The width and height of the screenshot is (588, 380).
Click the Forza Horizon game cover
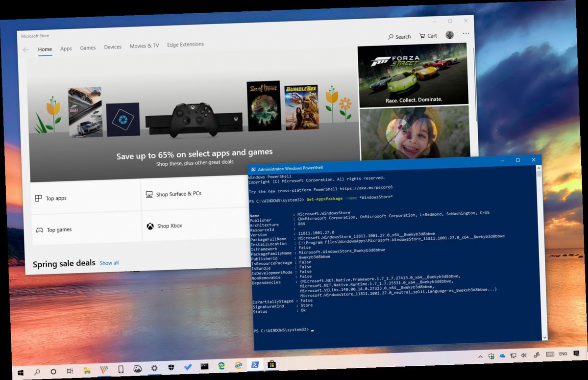click(x=85, y=112)
